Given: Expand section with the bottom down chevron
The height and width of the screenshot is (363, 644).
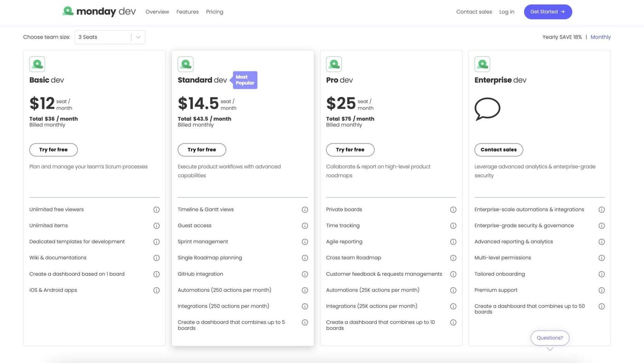Looking at the screenshot, I should [x=550, y=349].
